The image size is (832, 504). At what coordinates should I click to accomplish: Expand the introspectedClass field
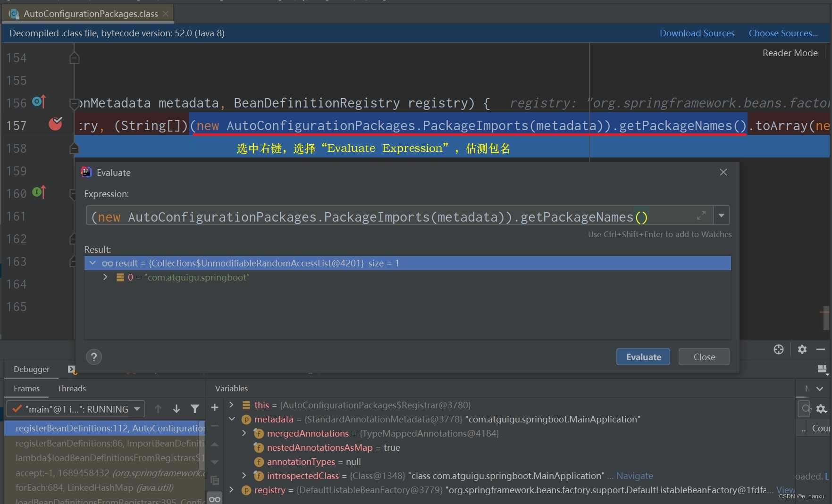[x=244, y=476]
